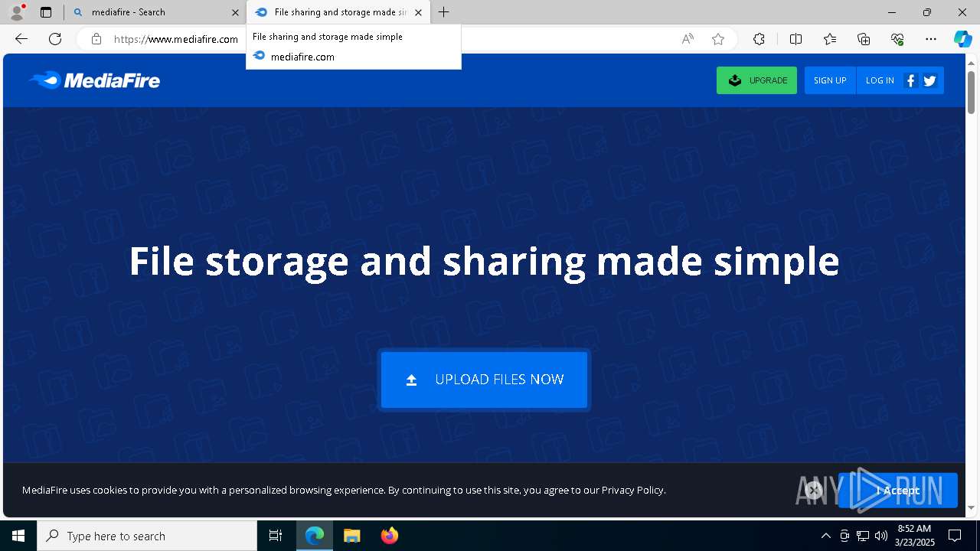Open the Extensions menu
The image size is (980, 551).
coord(759,39)
